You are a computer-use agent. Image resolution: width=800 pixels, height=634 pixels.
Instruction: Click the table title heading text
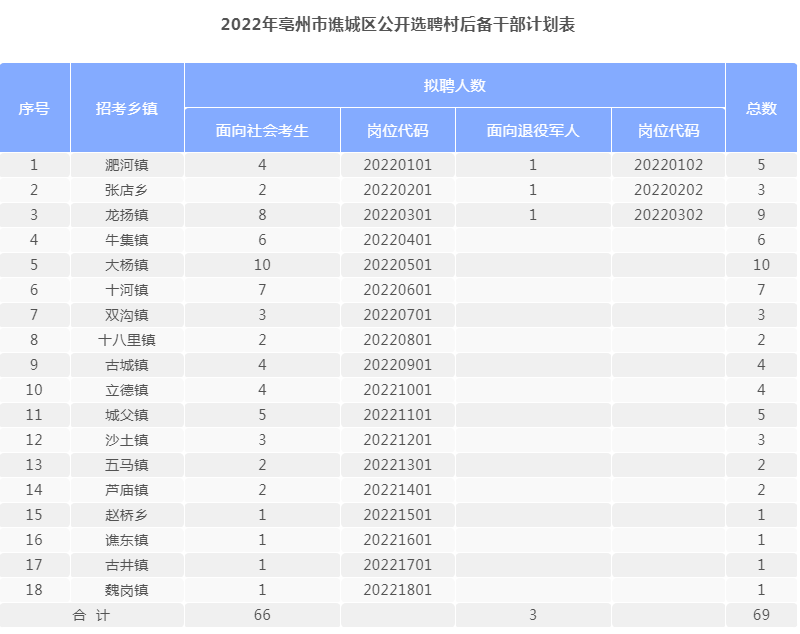398,24
